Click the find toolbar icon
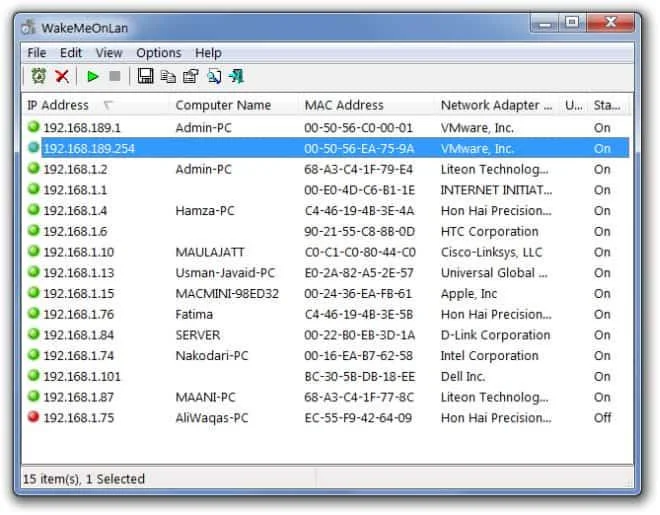Image resolution: width=660 pixels, height=515 pixels. (214, 76)
